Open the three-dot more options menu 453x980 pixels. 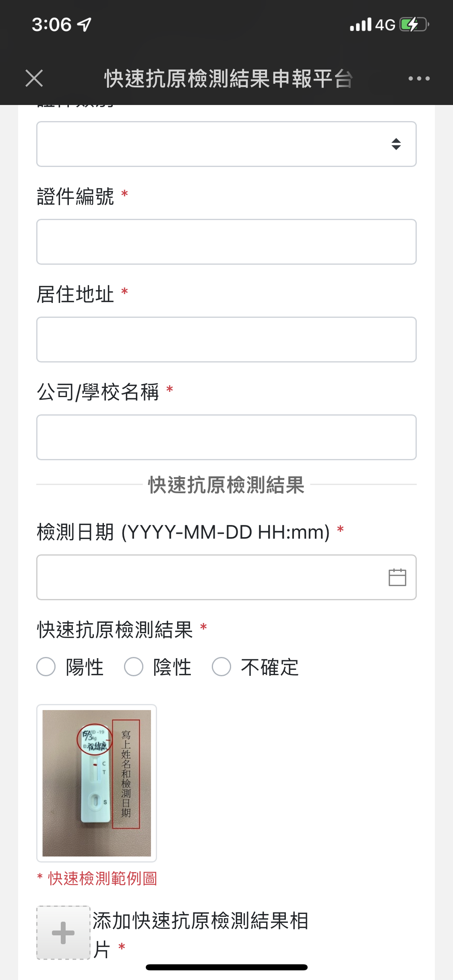[x=419, y=78]
